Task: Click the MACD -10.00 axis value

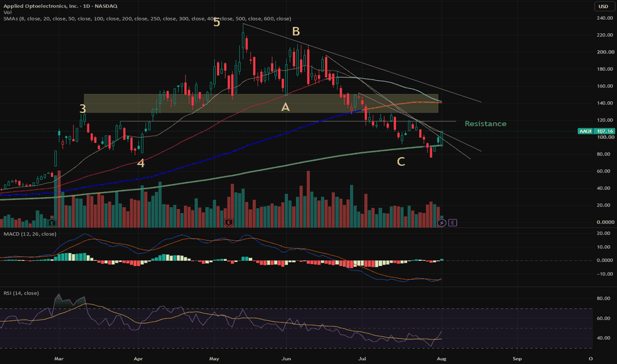Action: click(605, 274)
